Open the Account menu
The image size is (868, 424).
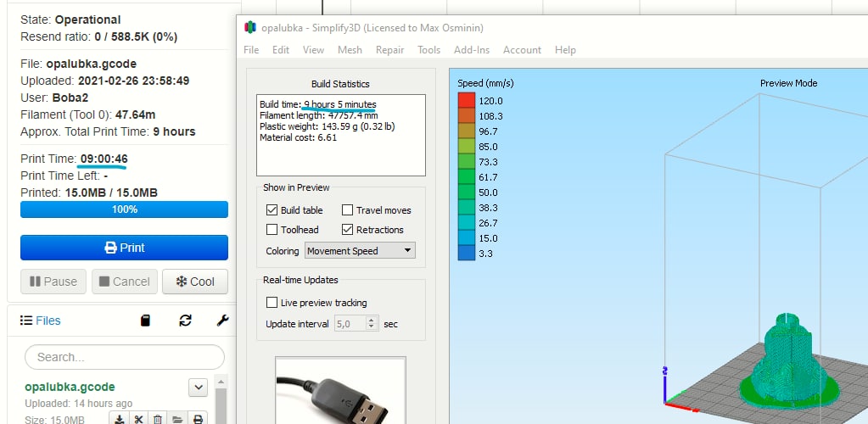point(522,50)
